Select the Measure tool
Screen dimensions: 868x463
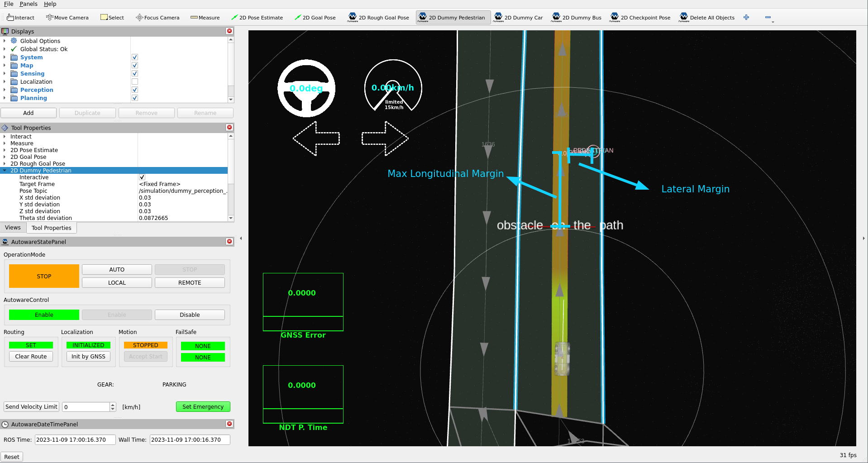pyautogui.click(x=205, y=18)
